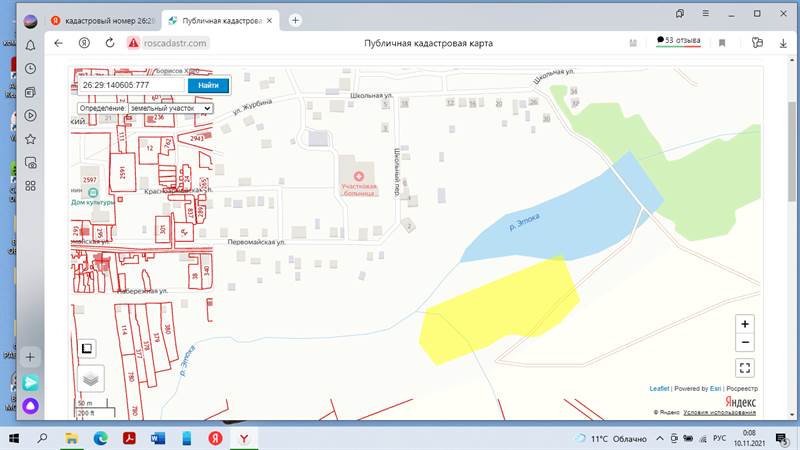This screenshot has width=800, height=450.
Task: Open a new browser tab
Action: coord(295,20)
